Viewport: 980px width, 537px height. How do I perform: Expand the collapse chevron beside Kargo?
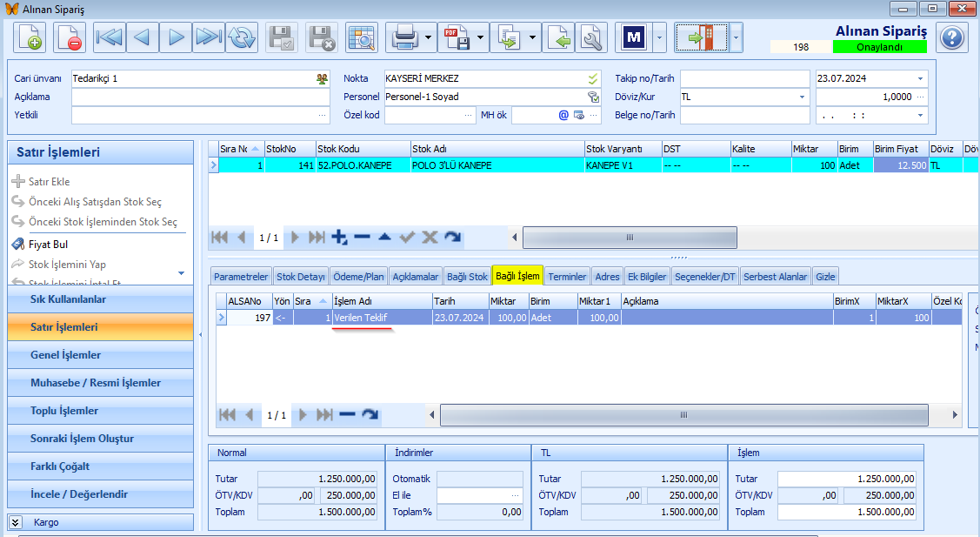click(16, 522)
